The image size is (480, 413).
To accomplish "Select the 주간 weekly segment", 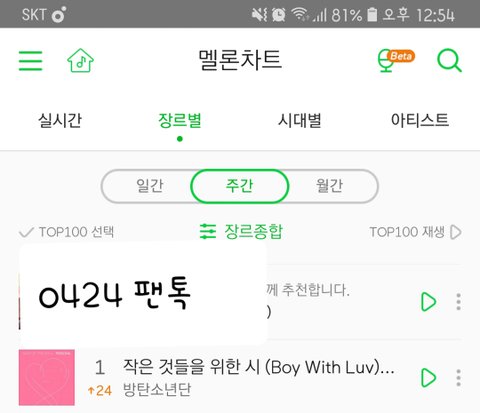I will pos(239,186).
